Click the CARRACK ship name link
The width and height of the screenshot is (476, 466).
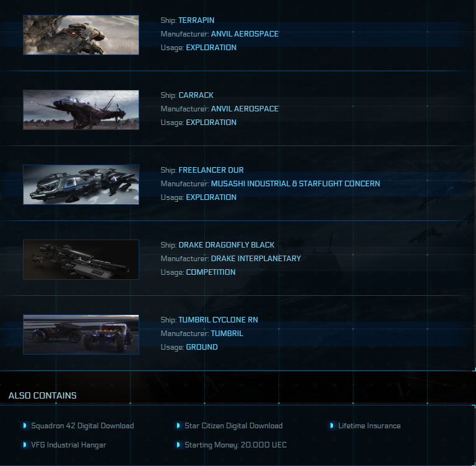196,95
